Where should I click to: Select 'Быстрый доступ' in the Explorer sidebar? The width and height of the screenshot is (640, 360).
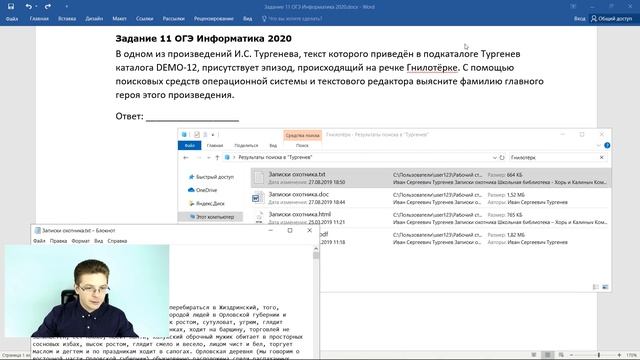pos(211,177)
